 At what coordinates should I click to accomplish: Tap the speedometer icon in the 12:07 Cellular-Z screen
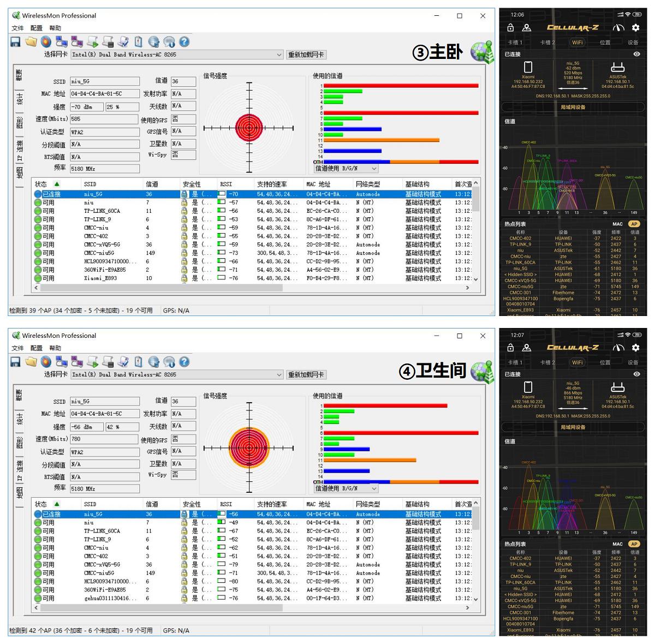point(618,348)
